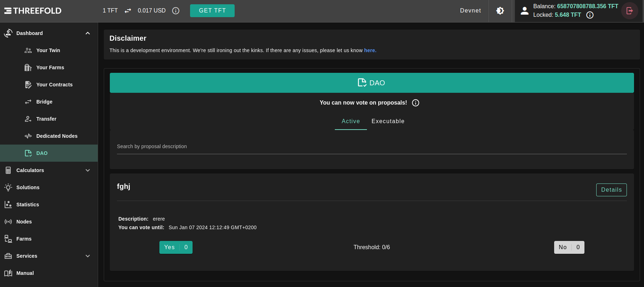The height and width of the screenshot is (287, 644).
Task: Open Your Farms from the sidebar
Action: pyautogui.click(x=50, y=67)
